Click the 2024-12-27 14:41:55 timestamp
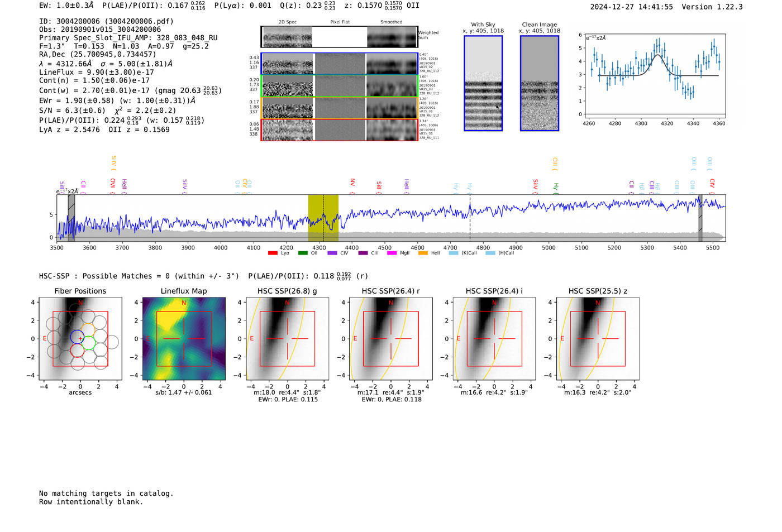The width and height of the screenshot is (782, 532). (x=632, y=7)
